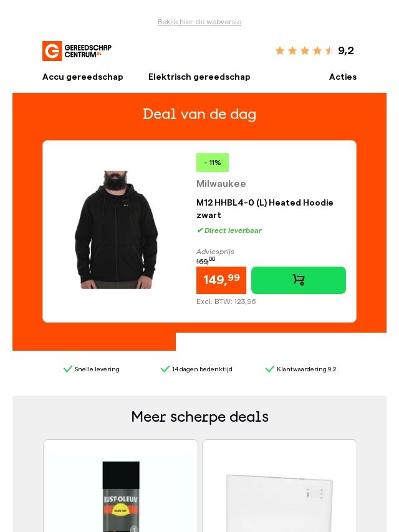Open the Accu gereedschap menu item
This screenshot has width=399, height=532.
tap(82, 77)
